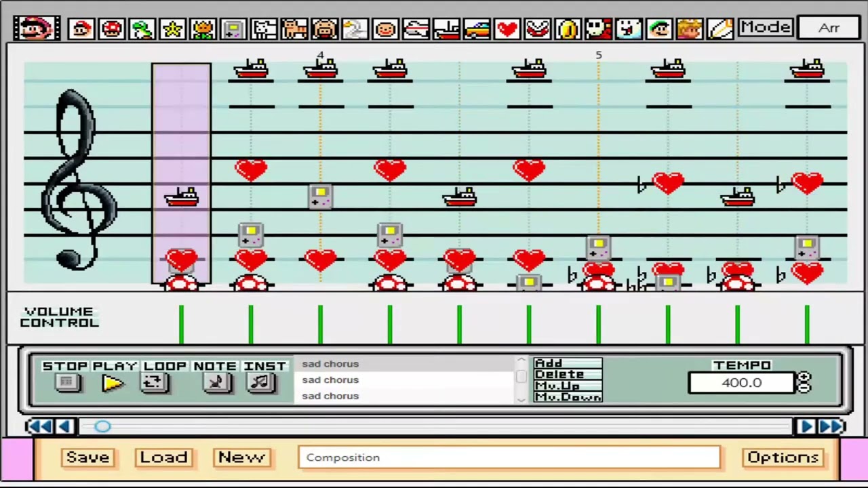This screenshot has height=488, width=868.
Task: Click the measure 5 number marker
Action: [598, 54]
